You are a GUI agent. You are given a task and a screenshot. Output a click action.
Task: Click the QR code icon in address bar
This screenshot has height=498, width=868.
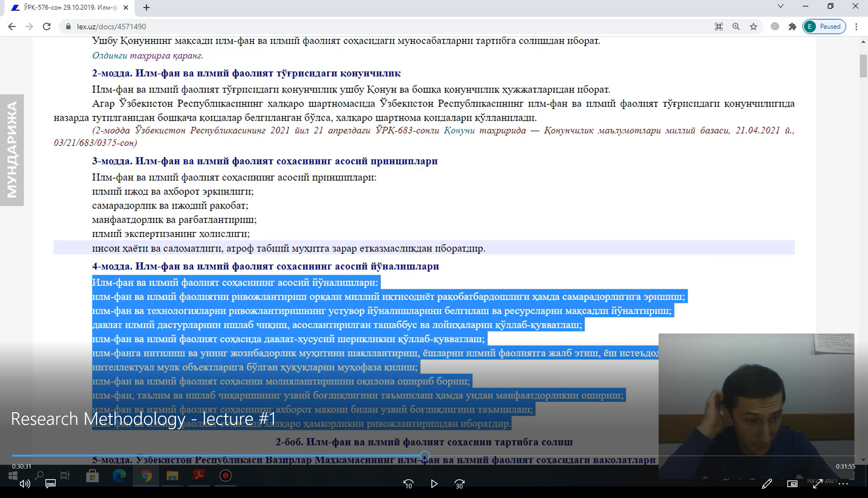click(x=718, y=27)
